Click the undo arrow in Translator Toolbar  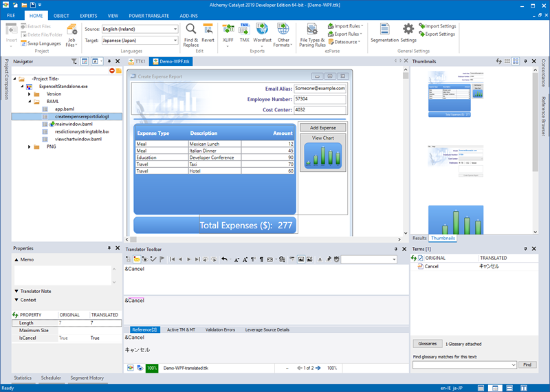224,259
